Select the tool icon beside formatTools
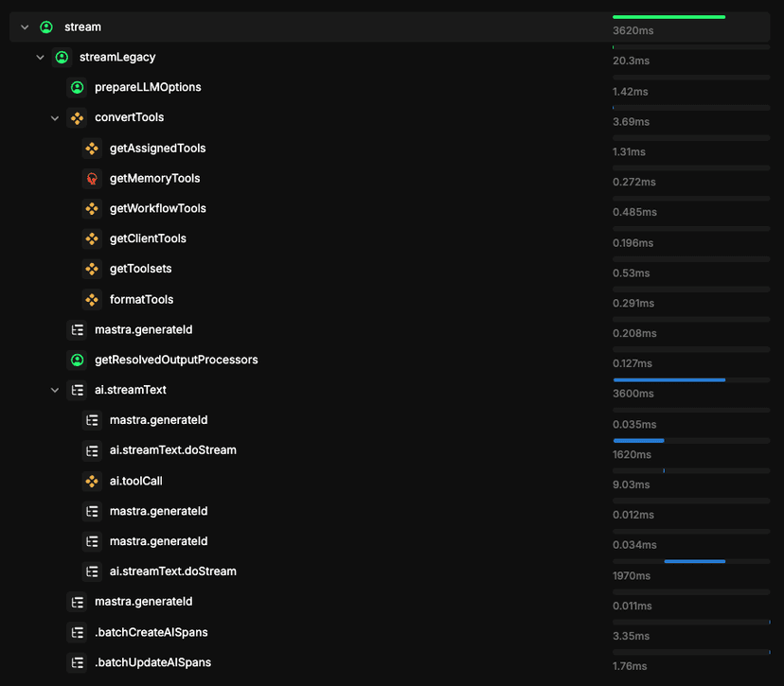This screenshot has height=686, width=784. click(92, 299)
